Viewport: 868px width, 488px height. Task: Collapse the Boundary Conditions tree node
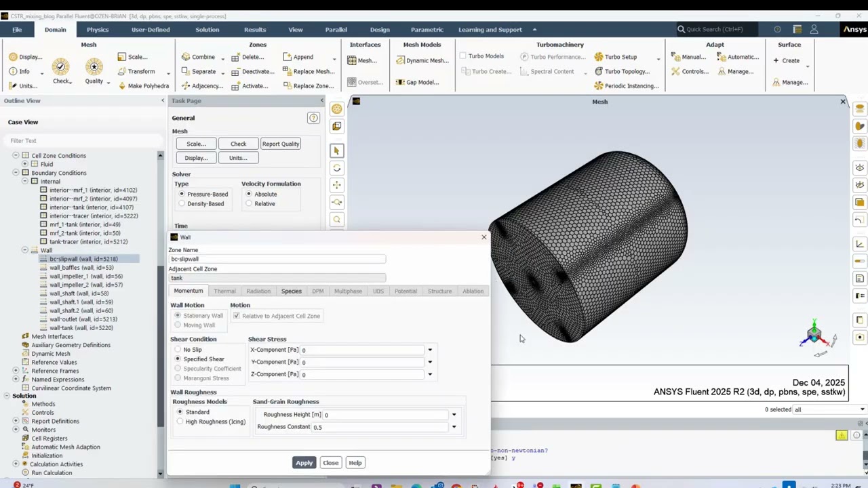pyautogui.click(x=16, y=173)
